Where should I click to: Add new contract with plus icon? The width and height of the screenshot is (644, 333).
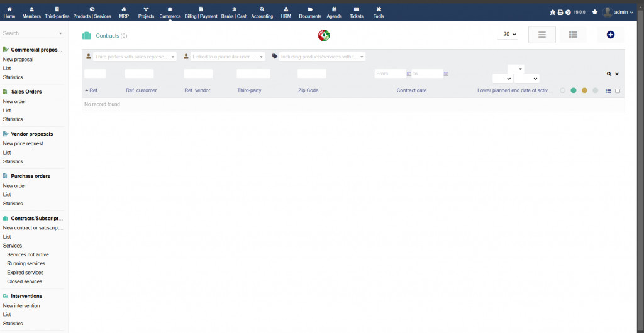tap(610, 35)
